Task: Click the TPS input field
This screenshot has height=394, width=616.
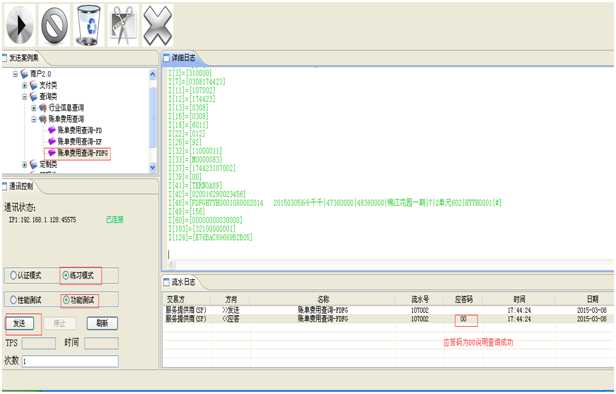Action: (x=38, y=343)
